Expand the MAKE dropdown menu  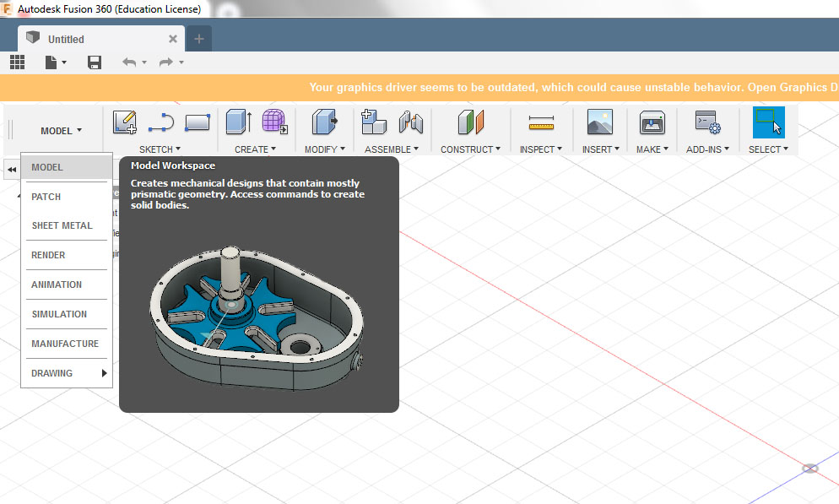652,149
